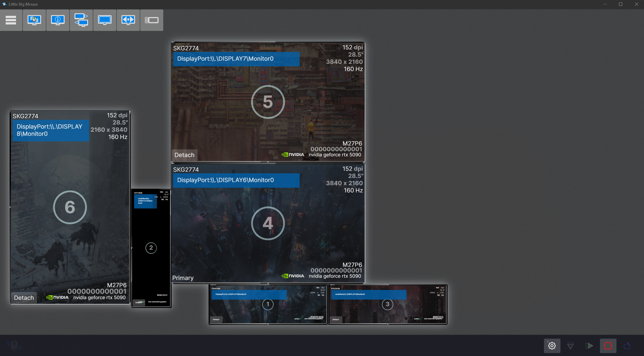The image size is (644, 356).
Task: Open the list-and-screen layout icon
Action: (x=152, y=20)
